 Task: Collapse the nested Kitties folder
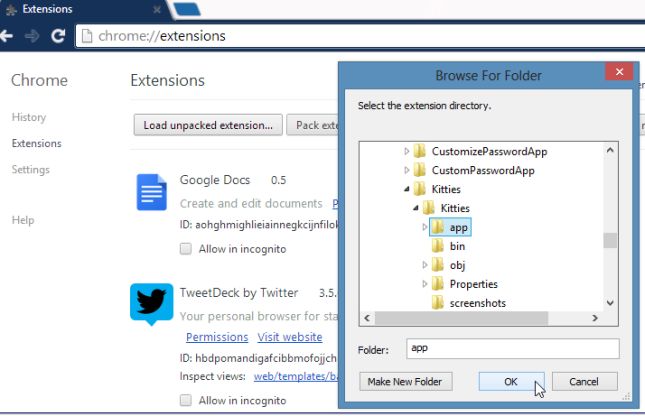pyautogui.click(x=415, y=208)
